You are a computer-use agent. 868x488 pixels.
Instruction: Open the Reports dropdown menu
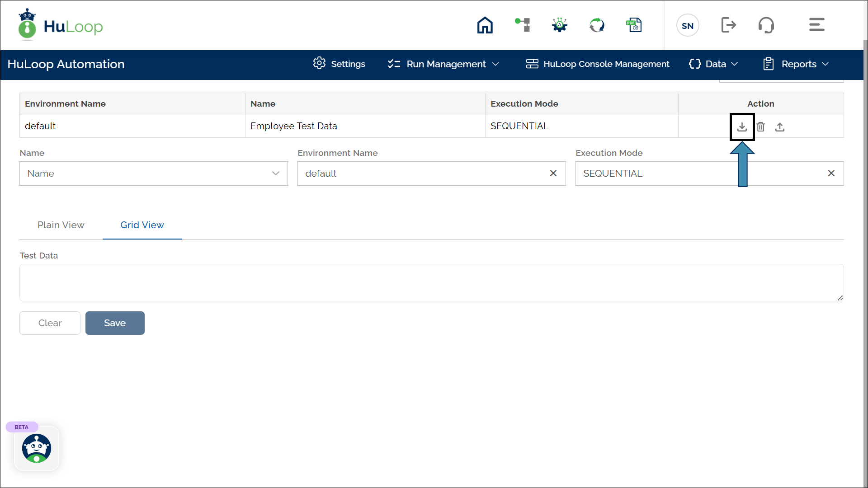tap(796, 64)
